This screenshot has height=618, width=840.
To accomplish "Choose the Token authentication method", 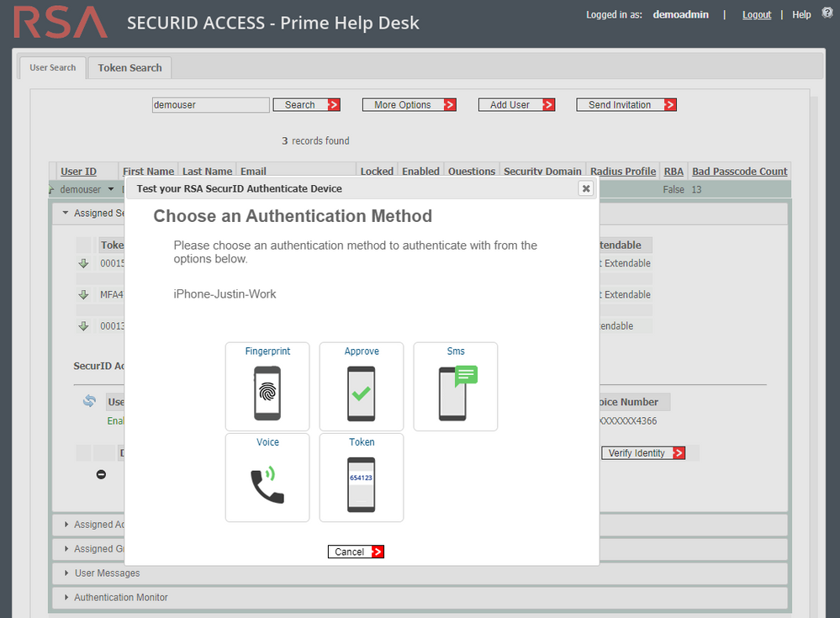I will click(x=361, y=478).
